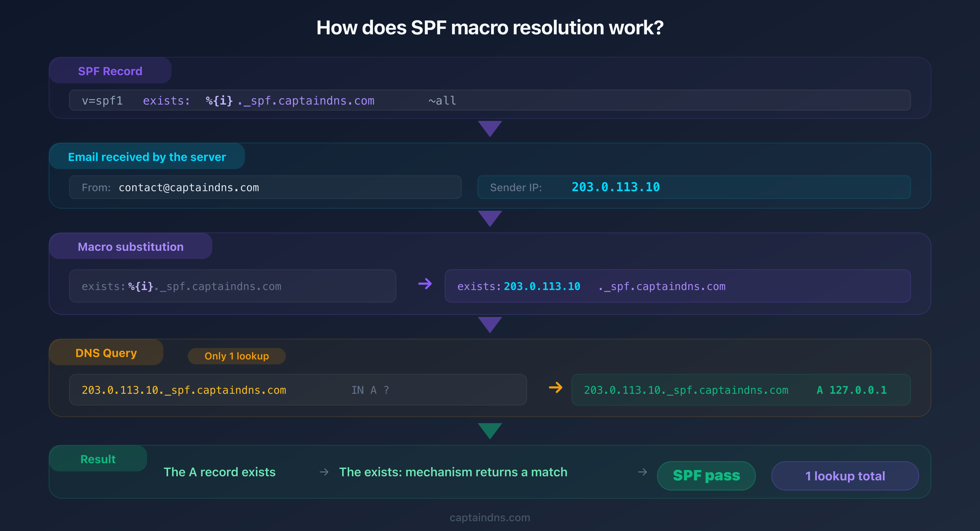Open the captaindns.com footer link
Viewport: 980px width, 531px height.
click(x=490, y=517)
